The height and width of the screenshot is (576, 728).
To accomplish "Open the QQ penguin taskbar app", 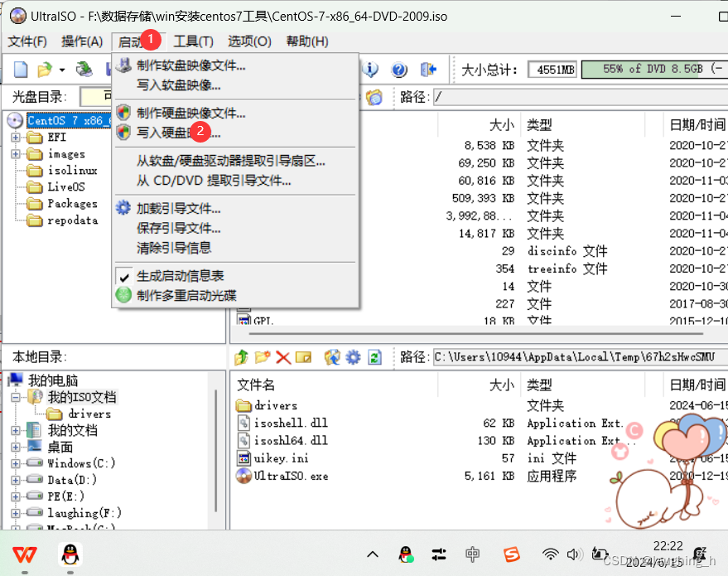I will tap(70, 554).
